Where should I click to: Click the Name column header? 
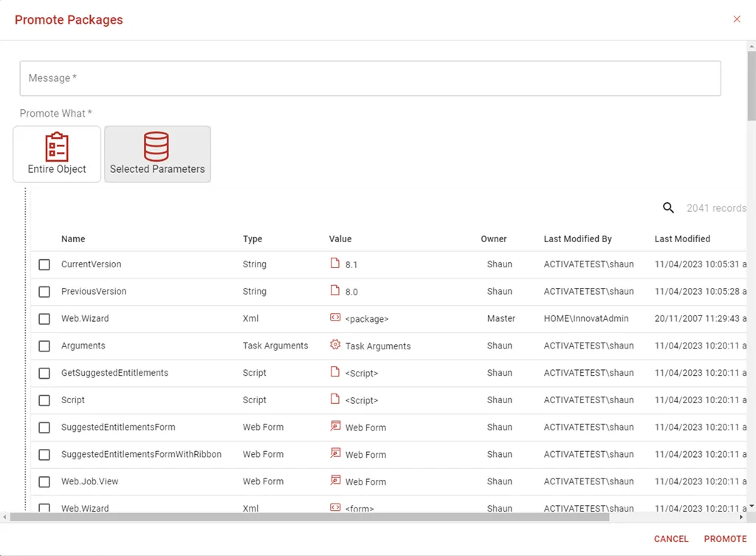[x=73, y=238]
